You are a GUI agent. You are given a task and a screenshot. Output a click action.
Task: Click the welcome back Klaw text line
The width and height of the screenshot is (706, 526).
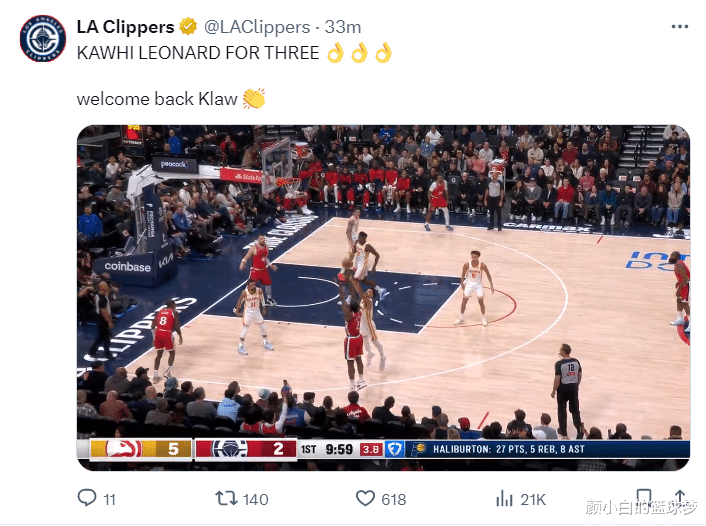coord(157,99)
